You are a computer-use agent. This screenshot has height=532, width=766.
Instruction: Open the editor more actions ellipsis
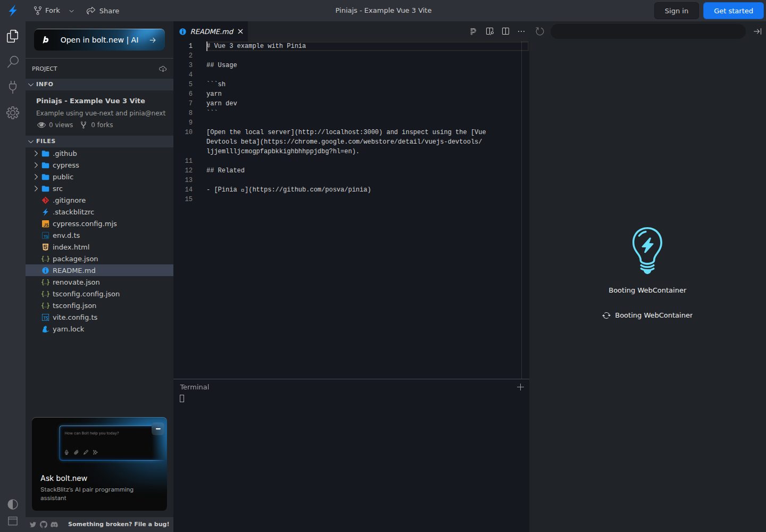click(x=521, y=31)
